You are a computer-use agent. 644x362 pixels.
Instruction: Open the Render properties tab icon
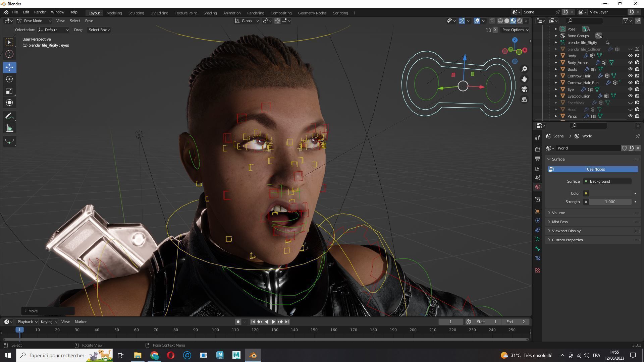click(538, 149)
